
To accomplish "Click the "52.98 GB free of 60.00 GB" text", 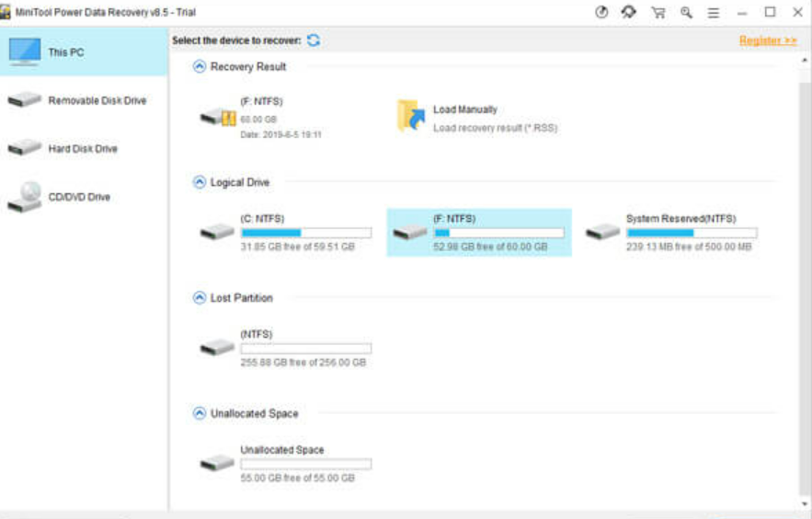I will pyautogui.click(x=490, y=247).
